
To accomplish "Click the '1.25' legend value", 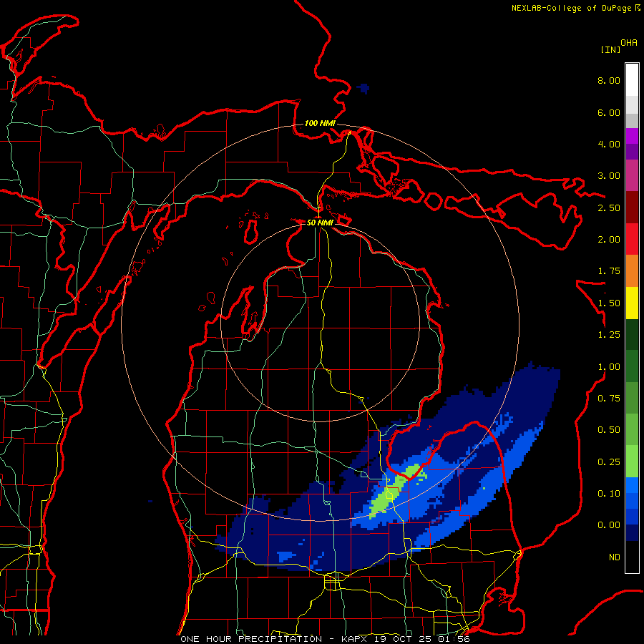I will click(x=609, y=335).
